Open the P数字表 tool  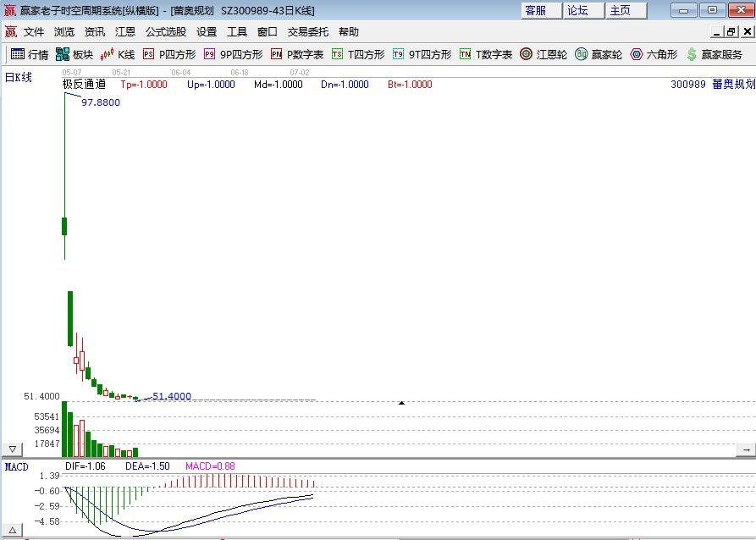[297, 54]
